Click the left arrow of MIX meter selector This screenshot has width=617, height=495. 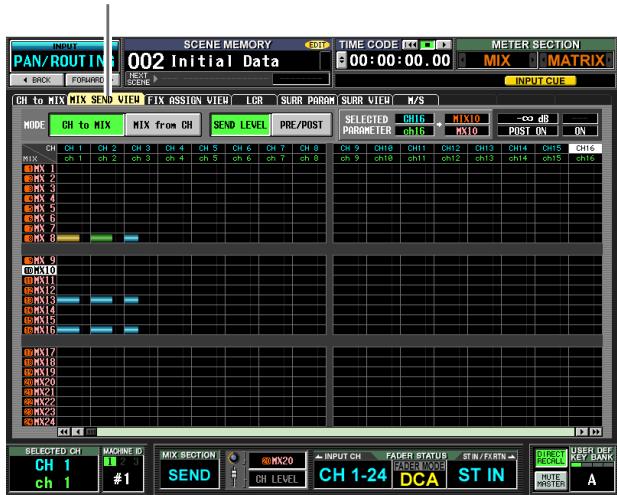tap(462, 61)
